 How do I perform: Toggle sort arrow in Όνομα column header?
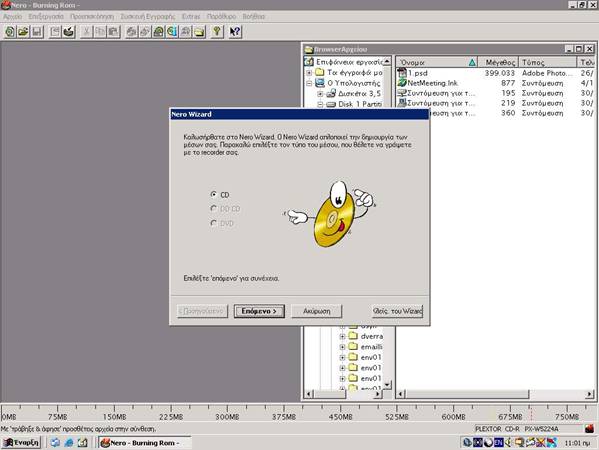(x=472, y=62)
